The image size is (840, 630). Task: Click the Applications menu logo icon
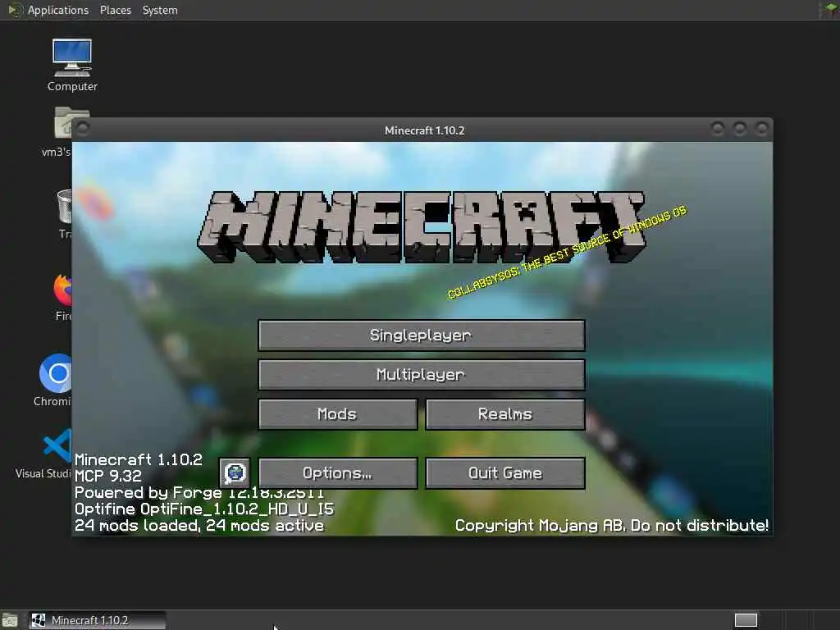coord(15,10)
